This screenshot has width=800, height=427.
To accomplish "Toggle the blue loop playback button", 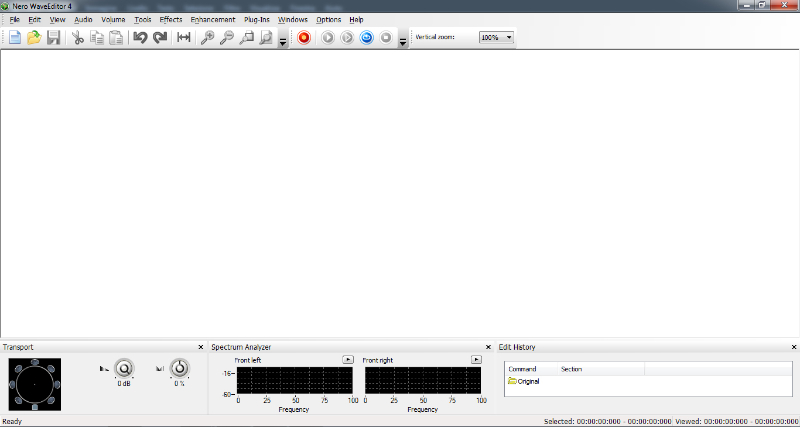I will point(366,38).
